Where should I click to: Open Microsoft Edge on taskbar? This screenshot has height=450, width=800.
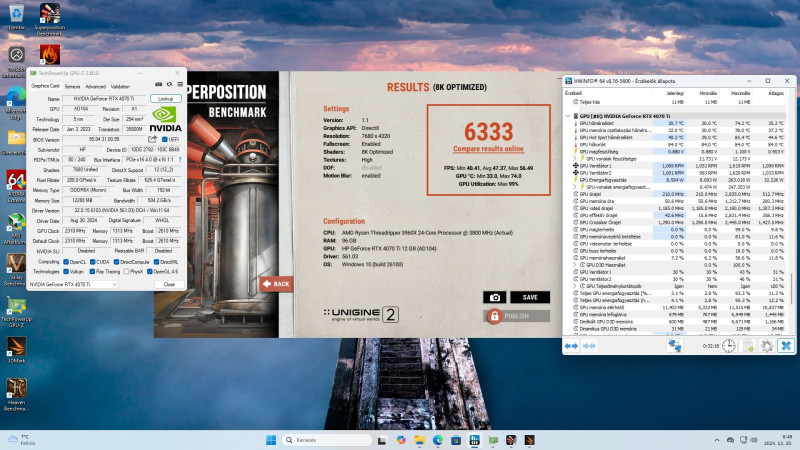click(x=438, y=440)
